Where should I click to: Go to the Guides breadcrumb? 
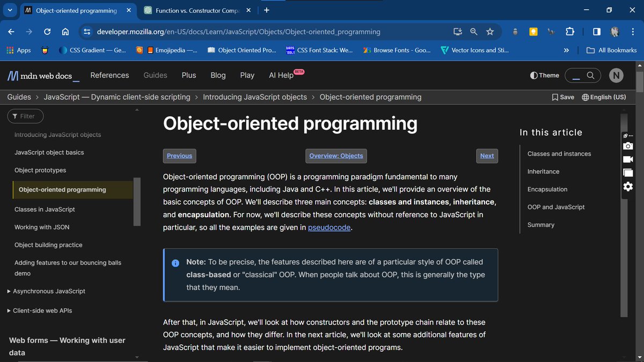pyautogui.click(x=19, y=97)
